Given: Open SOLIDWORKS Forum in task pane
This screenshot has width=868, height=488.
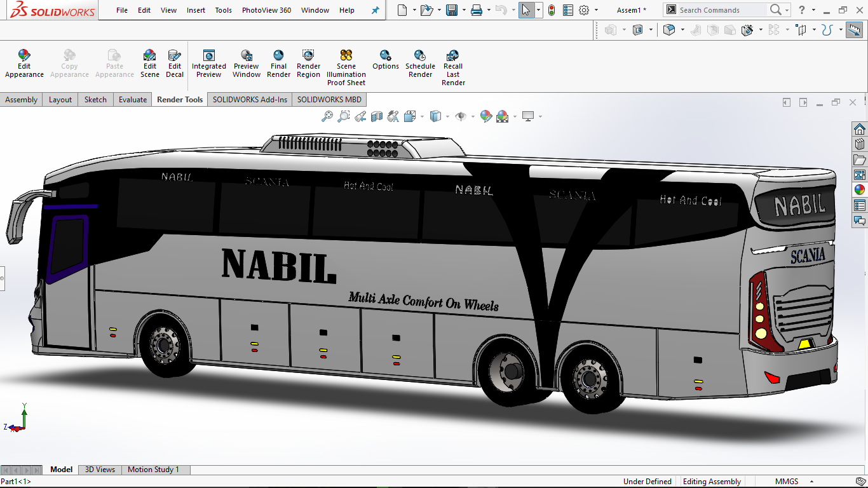Looking at the screenshot, I should (x=860, y=220).
